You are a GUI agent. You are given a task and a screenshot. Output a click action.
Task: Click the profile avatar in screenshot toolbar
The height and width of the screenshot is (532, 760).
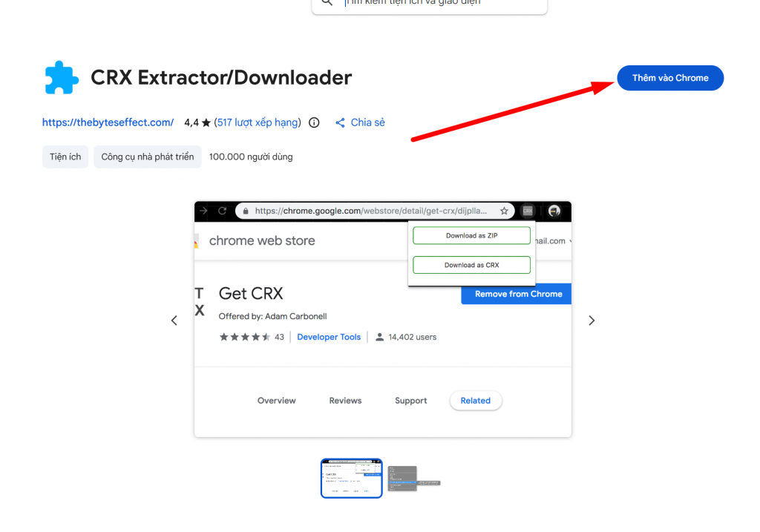point(554,211)
